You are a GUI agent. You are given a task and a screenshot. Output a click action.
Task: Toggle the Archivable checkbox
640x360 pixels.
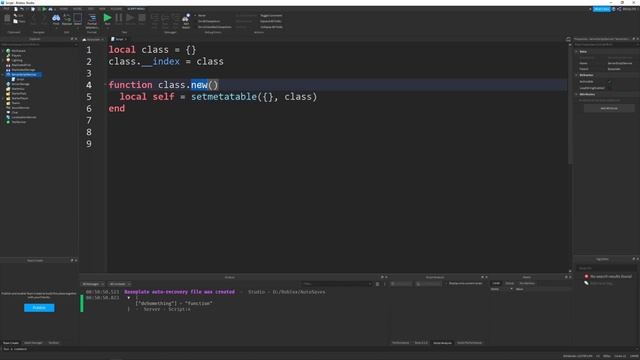point(609,82)
